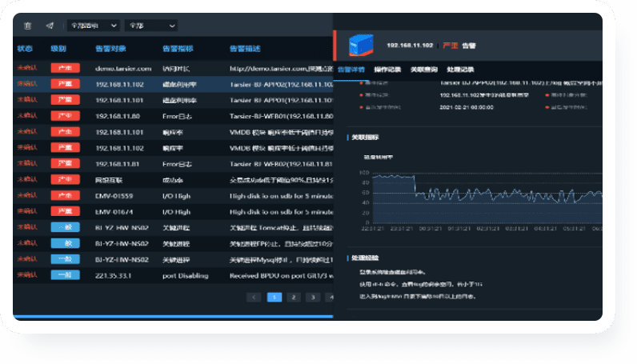
Task: Click 192.168.11.102 title in detail header
Action: click(410, 45)
